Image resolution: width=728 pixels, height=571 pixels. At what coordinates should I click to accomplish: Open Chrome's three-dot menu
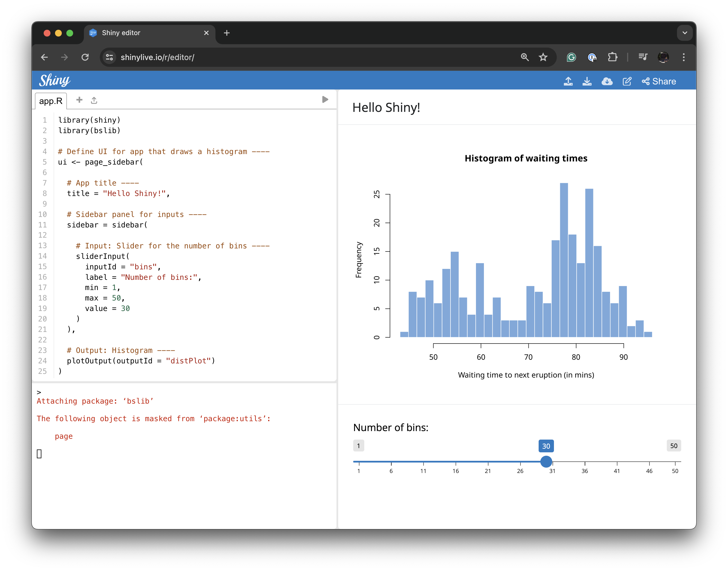click(x=683, y=57)
